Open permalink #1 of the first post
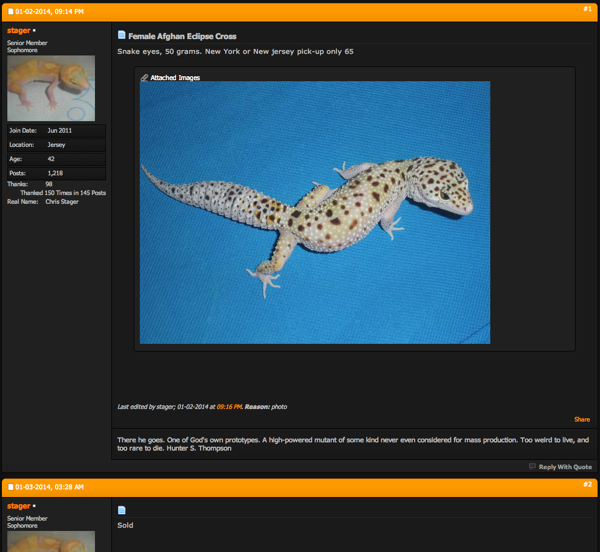600x552 pixels. 587,9
